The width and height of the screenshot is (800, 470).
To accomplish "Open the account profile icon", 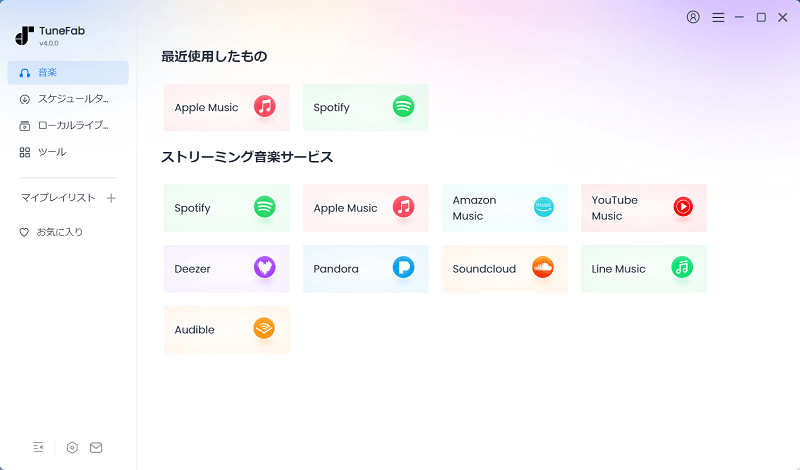I will 693,17.
